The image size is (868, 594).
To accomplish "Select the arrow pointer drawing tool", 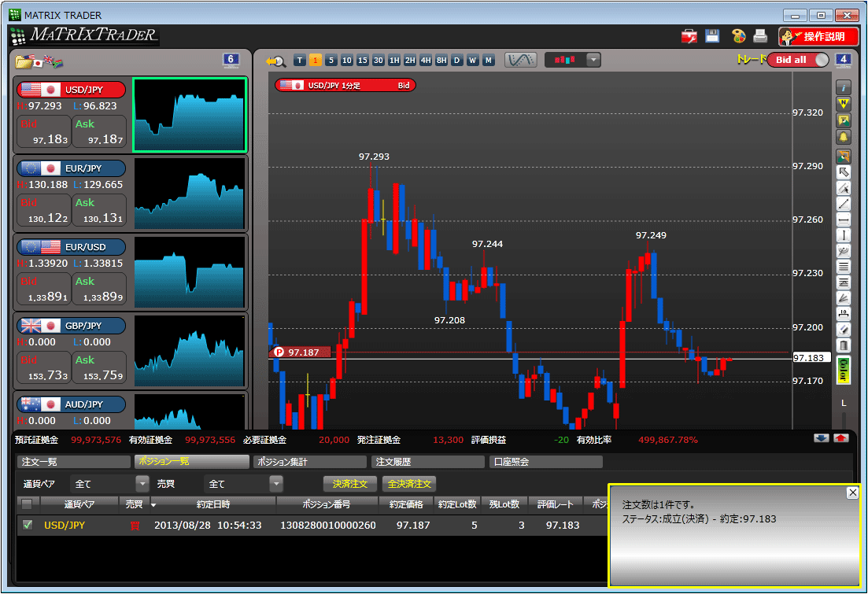I will click(x=843, y=172).
